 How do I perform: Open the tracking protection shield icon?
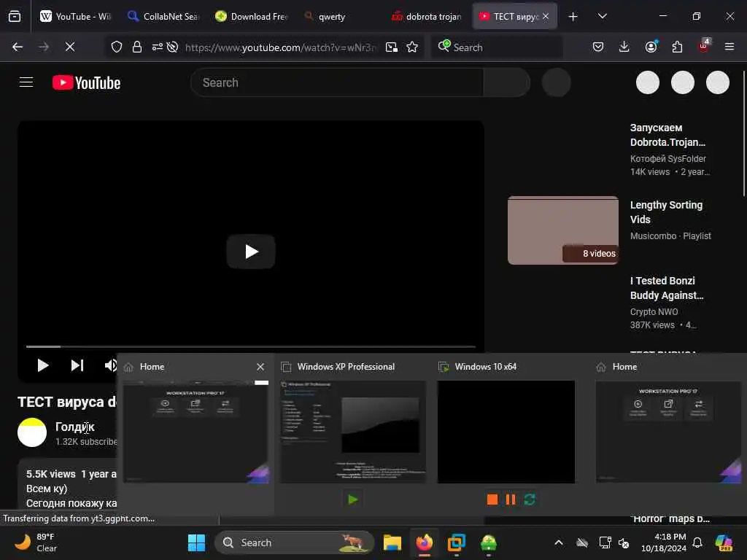(x=117, y=47)
